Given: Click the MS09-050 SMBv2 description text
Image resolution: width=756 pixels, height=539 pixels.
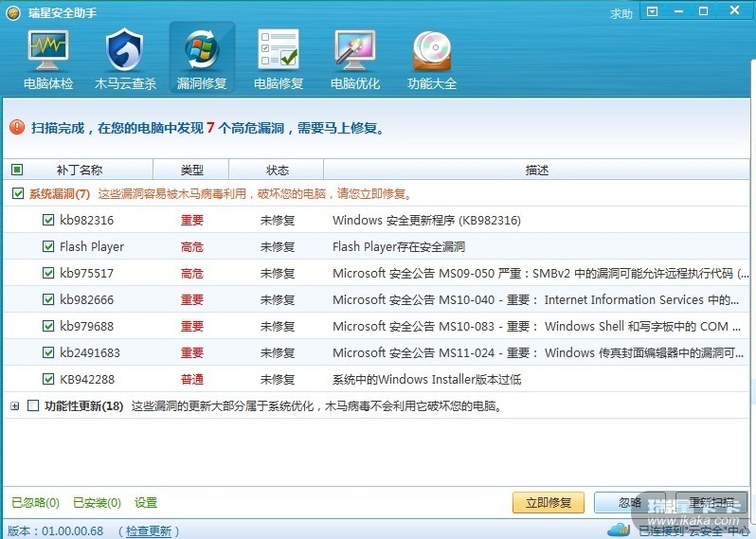Looking at the screenshot, I should click(x=541, y=274).
